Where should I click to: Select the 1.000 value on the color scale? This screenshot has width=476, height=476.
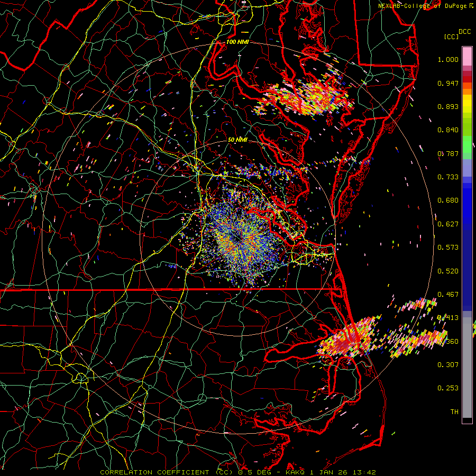tap(448, 59)
